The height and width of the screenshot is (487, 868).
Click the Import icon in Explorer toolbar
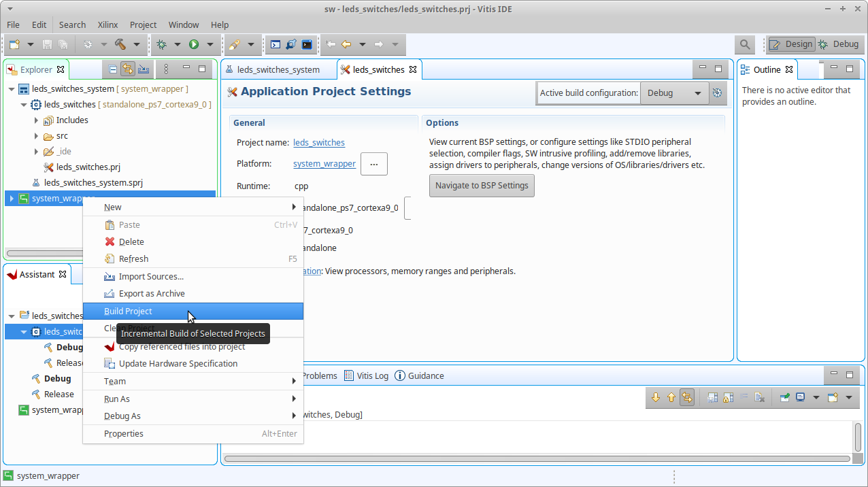click(144, 69)
